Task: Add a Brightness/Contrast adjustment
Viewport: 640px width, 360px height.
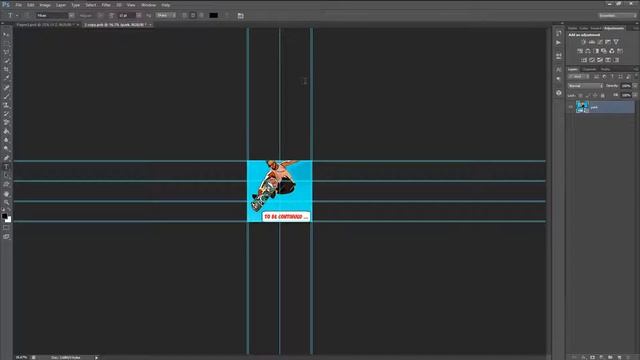Action: pyautogui.click(x=584, y=42)
